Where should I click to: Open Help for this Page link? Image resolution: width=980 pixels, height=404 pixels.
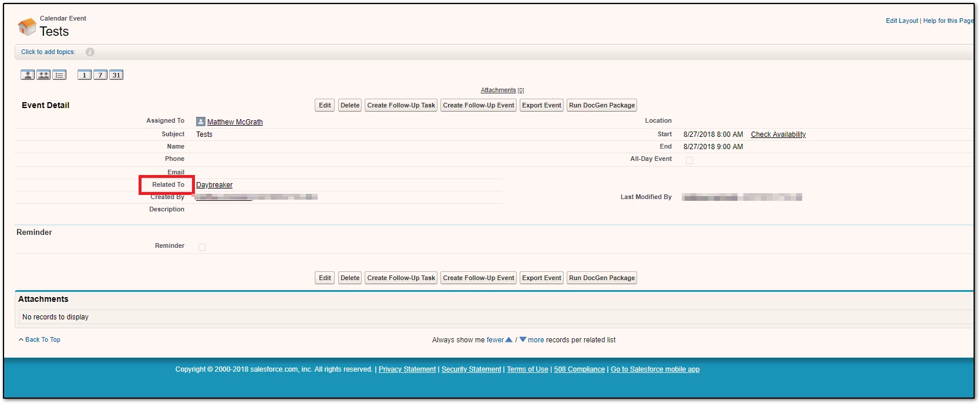(x=948, y=21)
